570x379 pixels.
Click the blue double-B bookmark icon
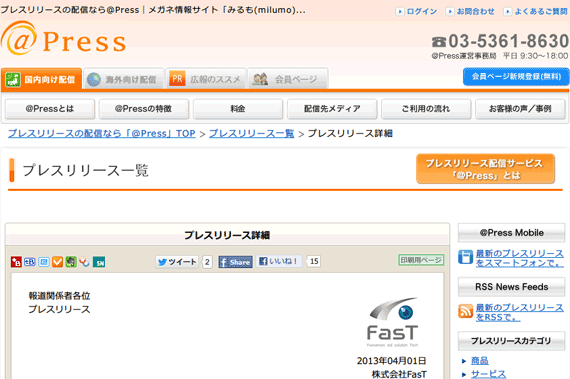click(x=30, y=262)
